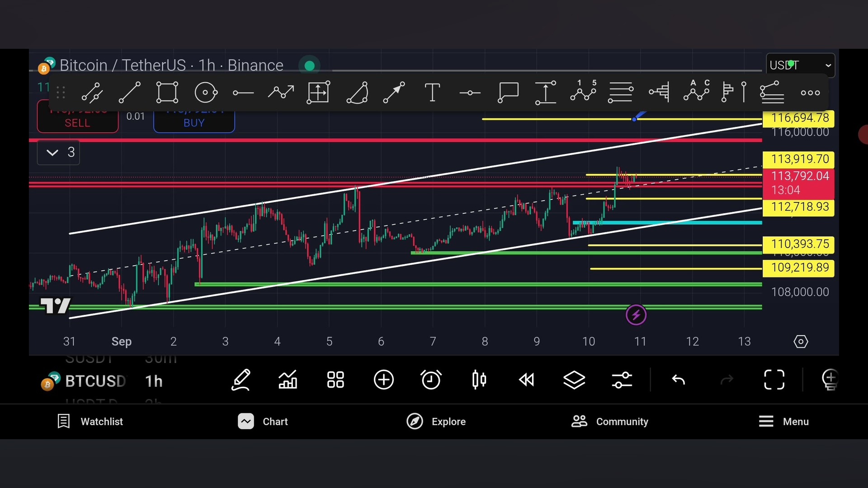Redo the chart action
The width and height of the screenshot is (868, 488).
pos(726,380)
